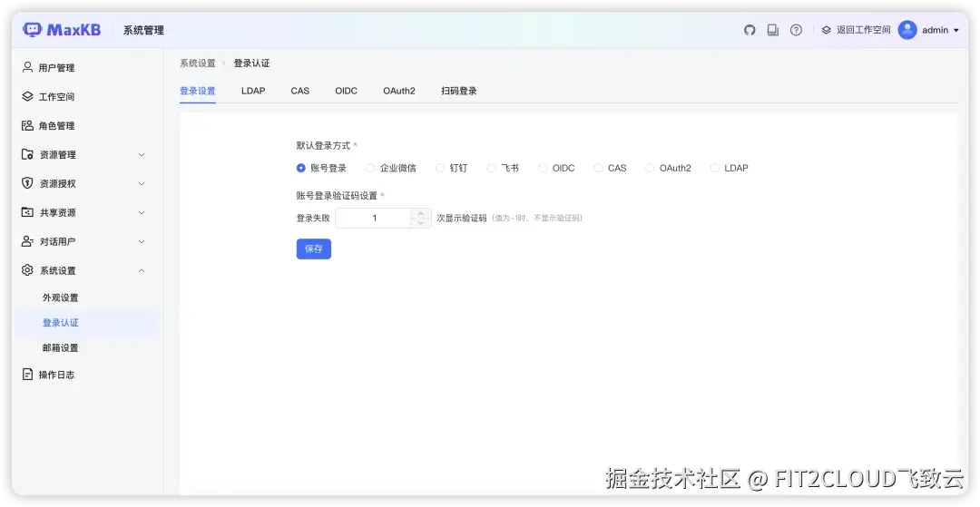Click the 角色管理 role icon

27,125
